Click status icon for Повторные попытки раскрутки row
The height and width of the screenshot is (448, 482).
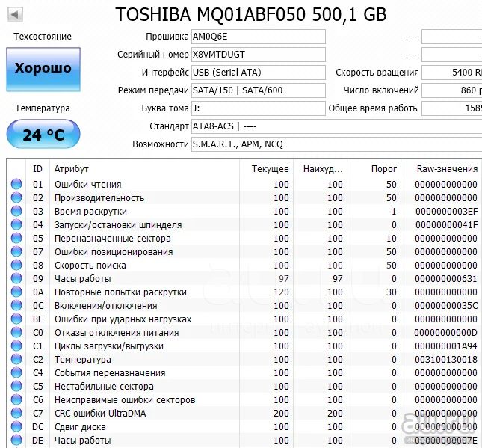[x=16, y=292]
